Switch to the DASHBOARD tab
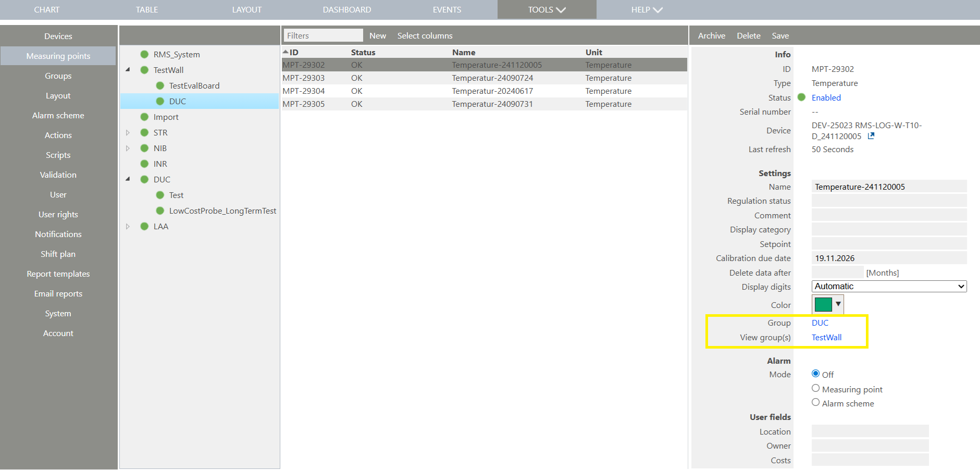 tap(346, 9)
